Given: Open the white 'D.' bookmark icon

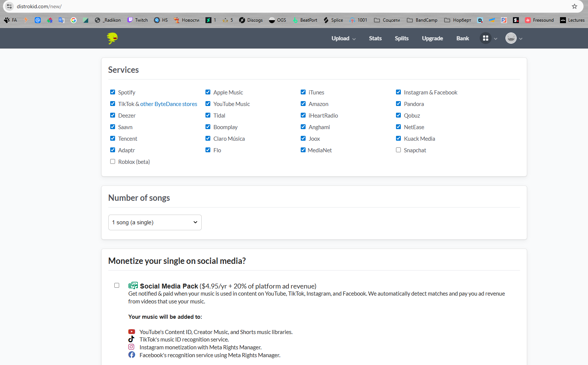Looking at the screenshot, I should 480,20.
